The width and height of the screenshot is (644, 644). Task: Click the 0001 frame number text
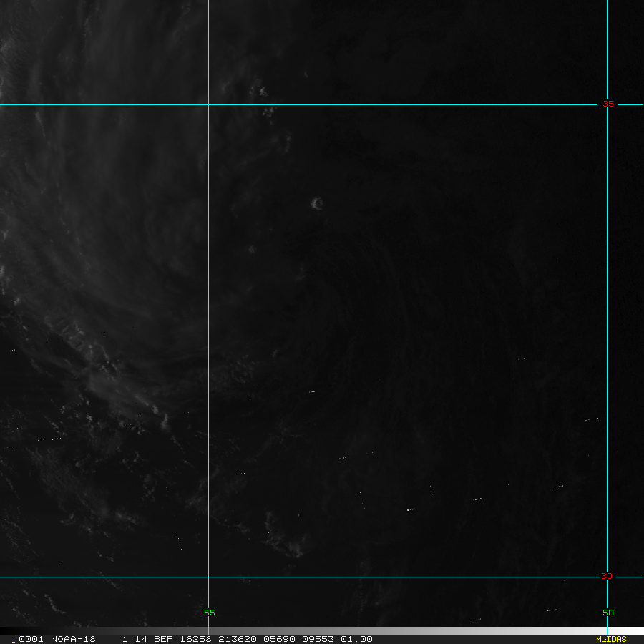31,639
